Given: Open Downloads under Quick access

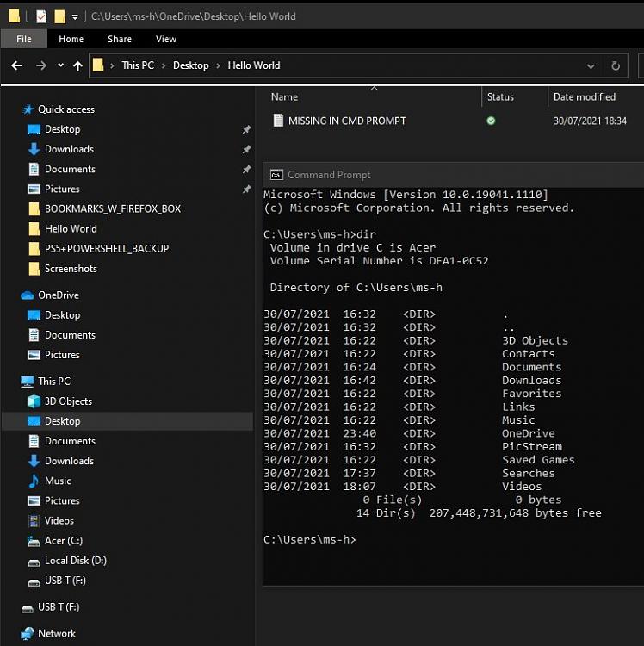Looking at the screenshot, I should (69, 149).
